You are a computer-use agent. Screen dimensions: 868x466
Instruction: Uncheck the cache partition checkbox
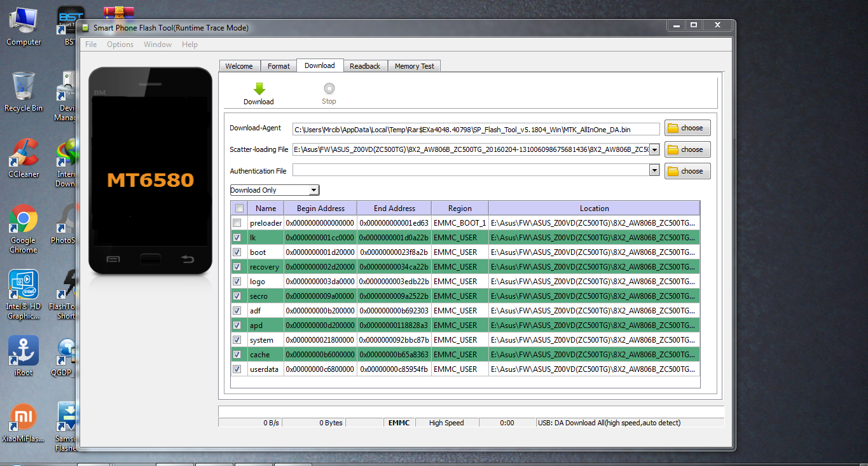coord(237,355)
